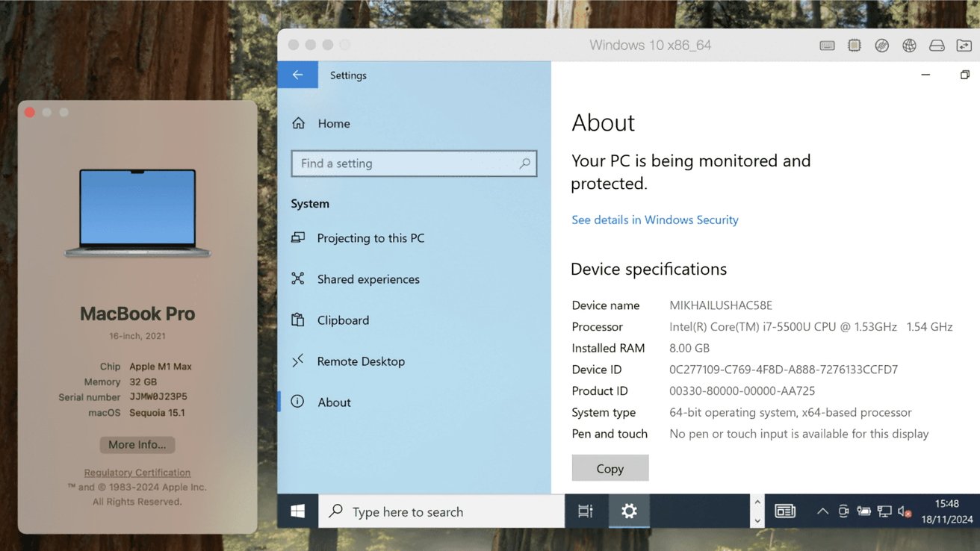The width and height of the screenshot is (980, 551).
Task: Click the Device ID value 0C277109-C769
Action: 784,370
